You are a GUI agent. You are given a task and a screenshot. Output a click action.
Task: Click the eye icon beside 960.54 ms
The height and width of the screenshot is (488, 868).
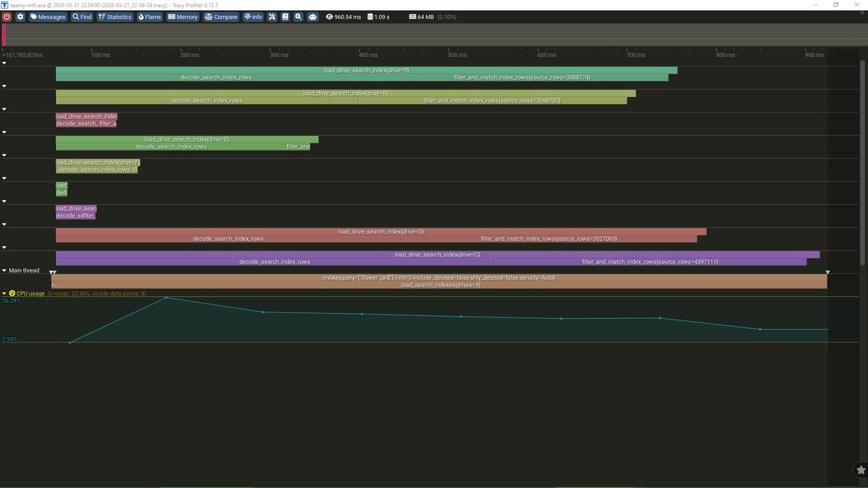[329, 17]
